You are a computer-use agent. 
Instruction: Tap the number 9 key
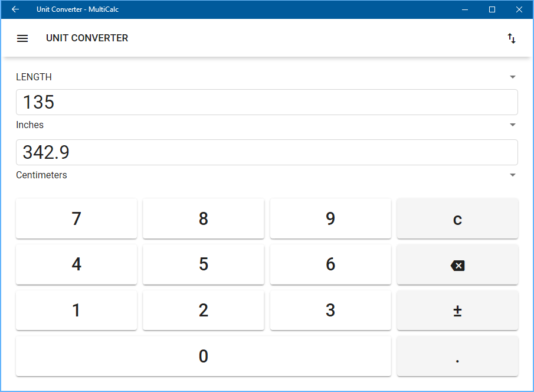(330, 218)
